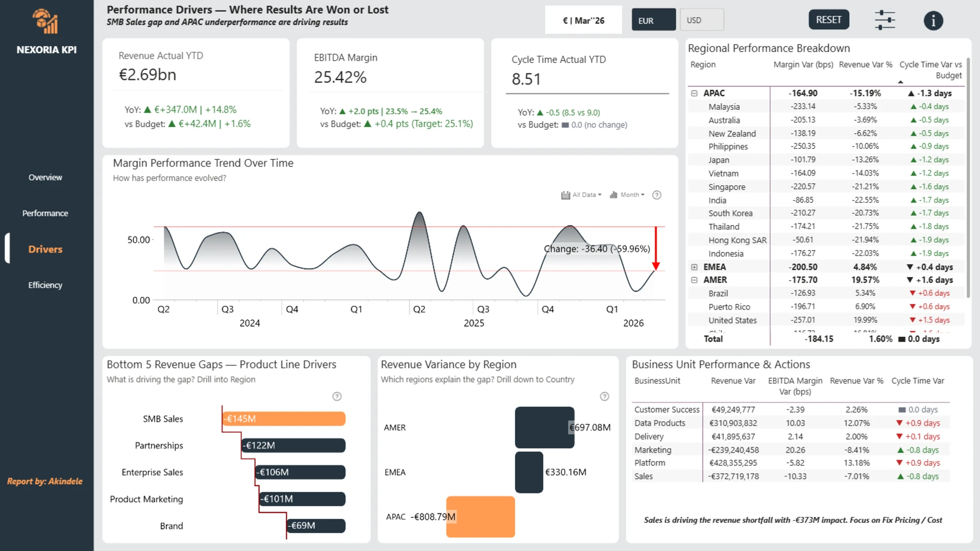Select the orange SMB Sales bar

[x=284, y=419]
